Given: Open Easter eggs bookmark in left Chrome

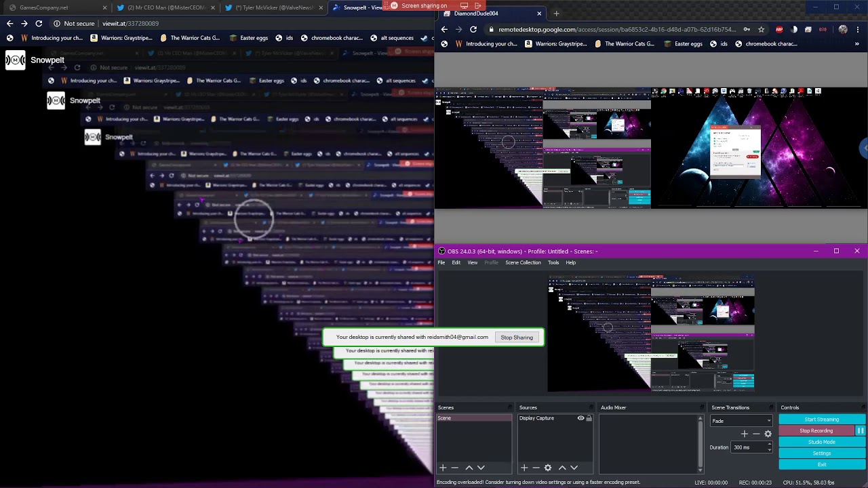Looking at the screenshot, I should 249,38.
